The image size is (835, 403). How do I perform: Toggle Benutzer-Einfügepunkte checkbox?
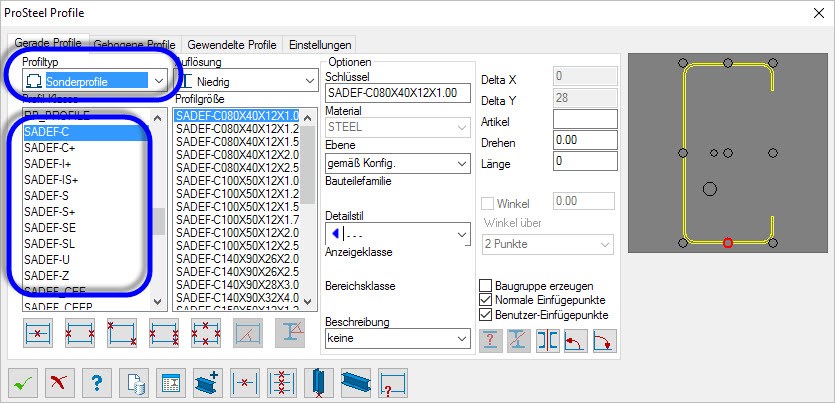point(486,315)
